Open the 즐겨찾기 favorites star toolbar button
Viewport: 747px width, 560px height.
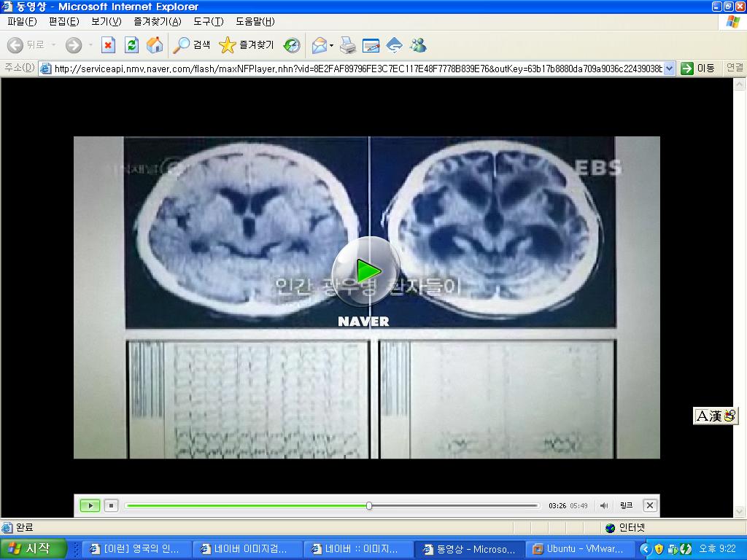247,45
